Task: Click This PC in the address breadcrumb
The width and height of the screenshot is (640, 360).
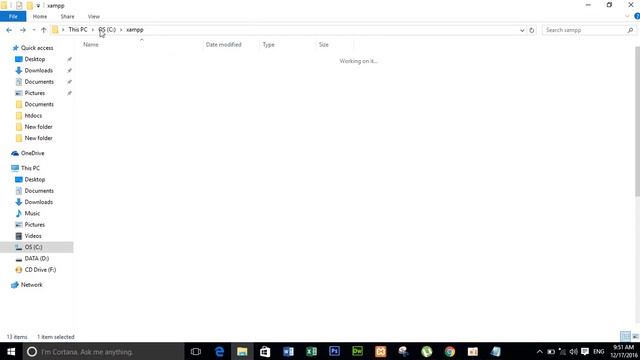Action: [x=78, y=30]
